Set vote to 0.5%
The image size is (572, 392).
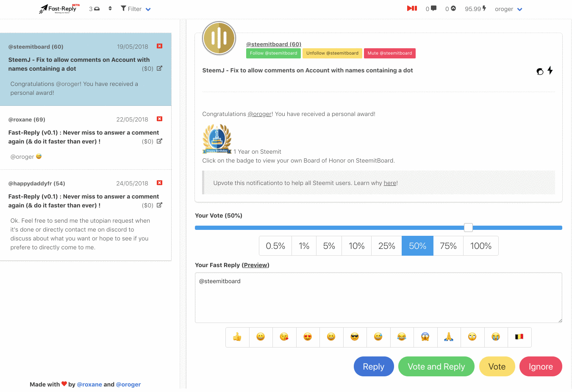275,246
